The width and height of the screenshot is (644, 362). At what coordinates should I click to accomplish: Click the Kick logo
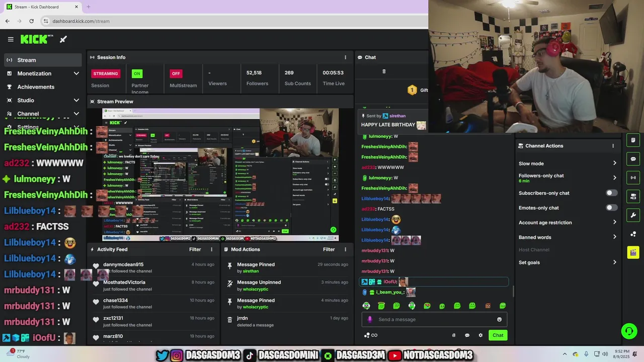[x=37, y=39]
